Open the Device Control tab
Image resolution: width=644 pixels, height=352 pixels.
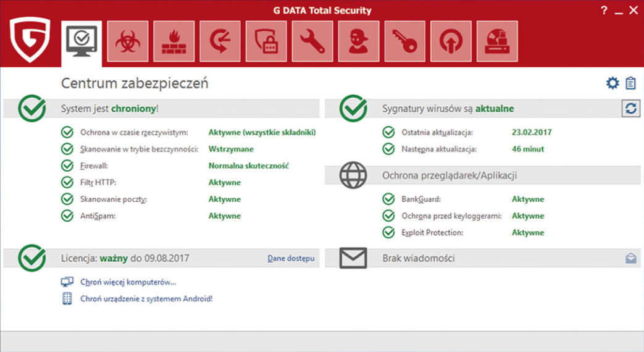tap(497, 41)
